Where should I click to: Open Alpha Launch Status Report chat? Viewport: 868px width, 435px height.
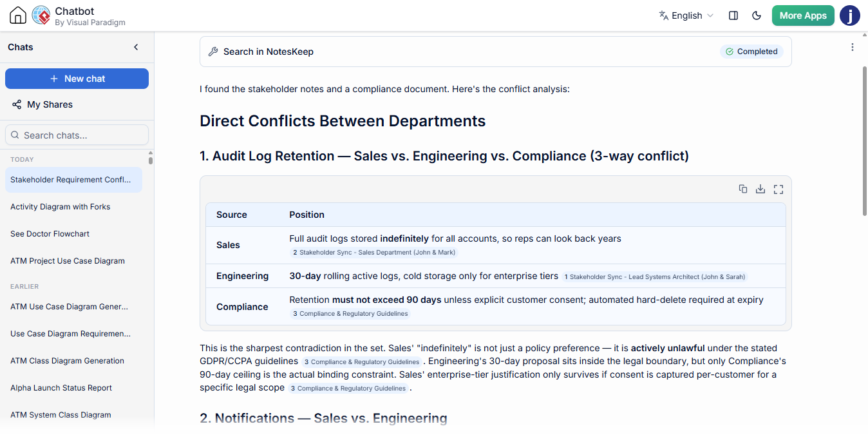(x=73, y=388)
